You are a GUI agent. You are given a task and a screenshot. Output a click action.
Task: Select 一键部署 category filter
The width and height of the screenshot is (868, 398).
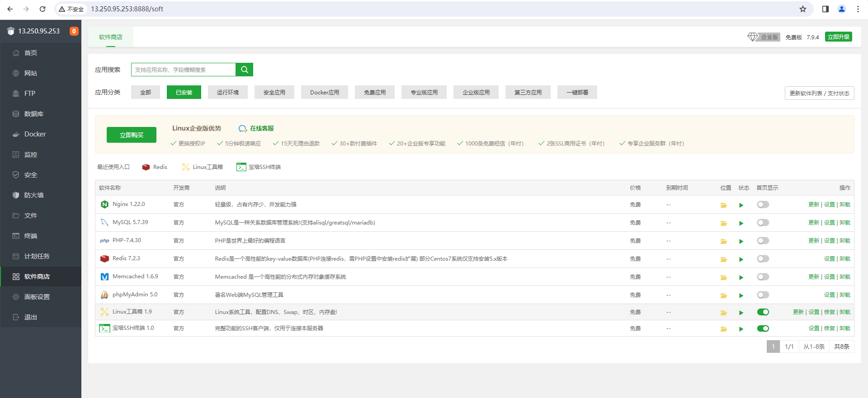click(577, 92)
